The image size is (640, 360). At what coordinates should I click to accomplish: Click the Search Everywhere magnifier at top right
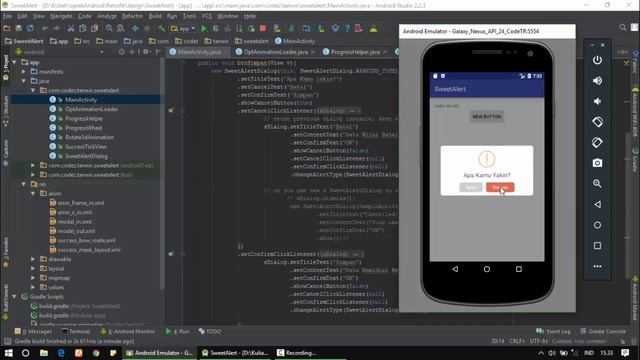tap(622, 27)
